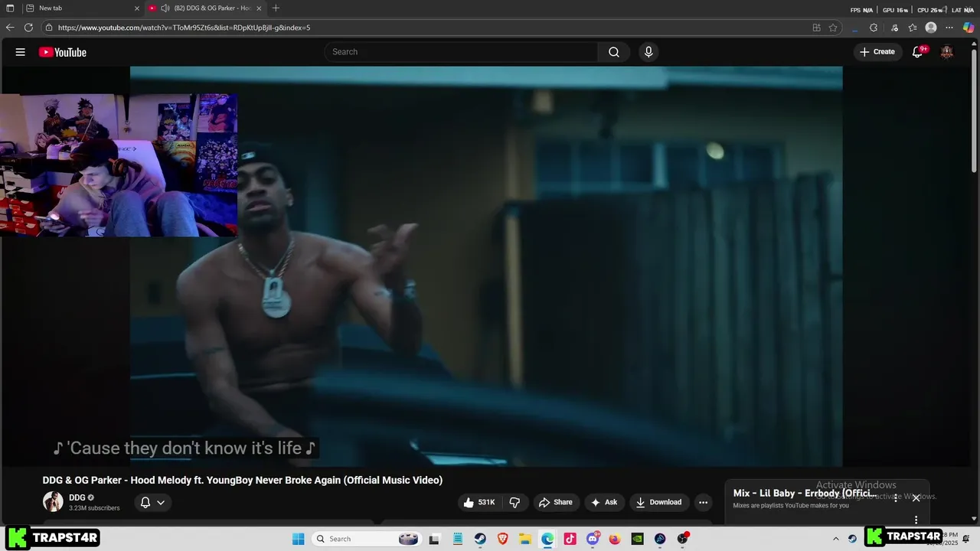Open the app available grid icon in address bar
The height and width of the screenshot is (551, 980).
click(816, 28)
